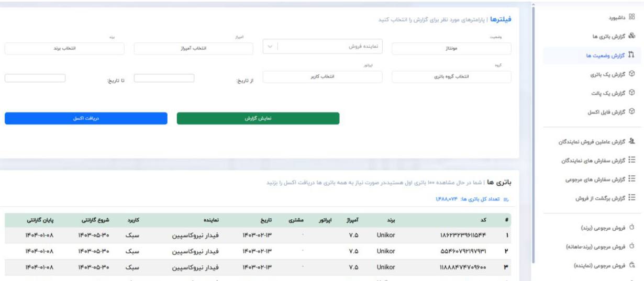Open the وضعیت dropdown showing مونتاژ

click(451, 48)
